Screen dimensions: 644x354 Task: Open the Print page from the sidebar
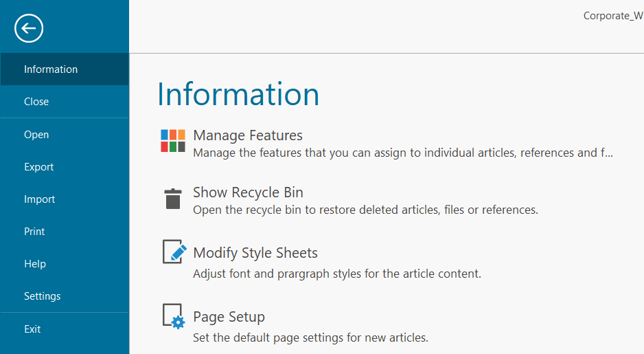(34, 232)
